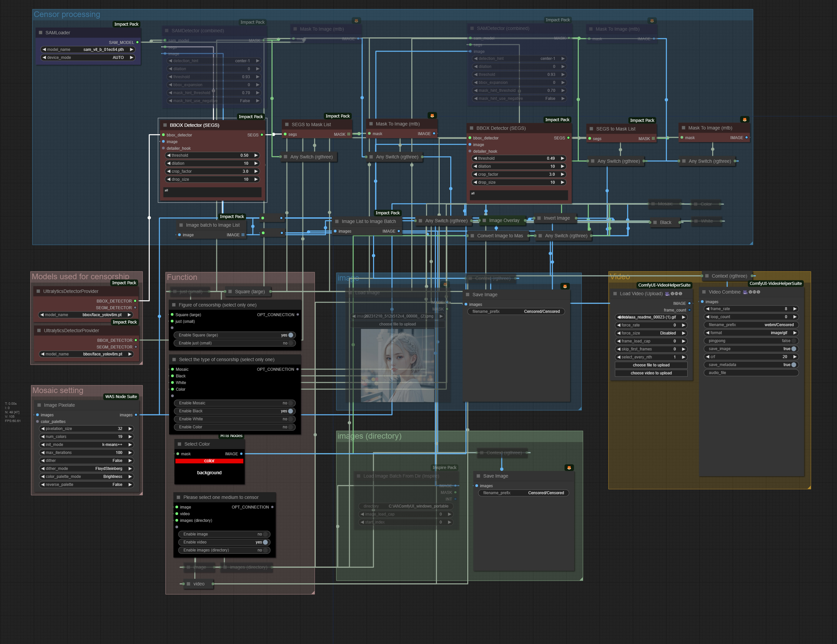Click the fox badge on images (directory) Save Image
This screenshot has width=837, height=644.
pyautogui.click(x=569, y=468)
